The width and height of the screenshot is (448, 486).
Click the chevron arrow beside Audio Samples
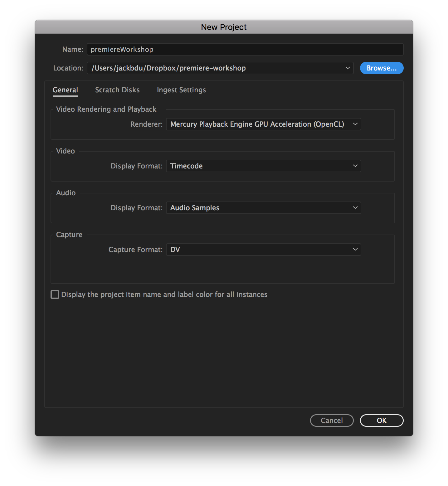(355, 208)
